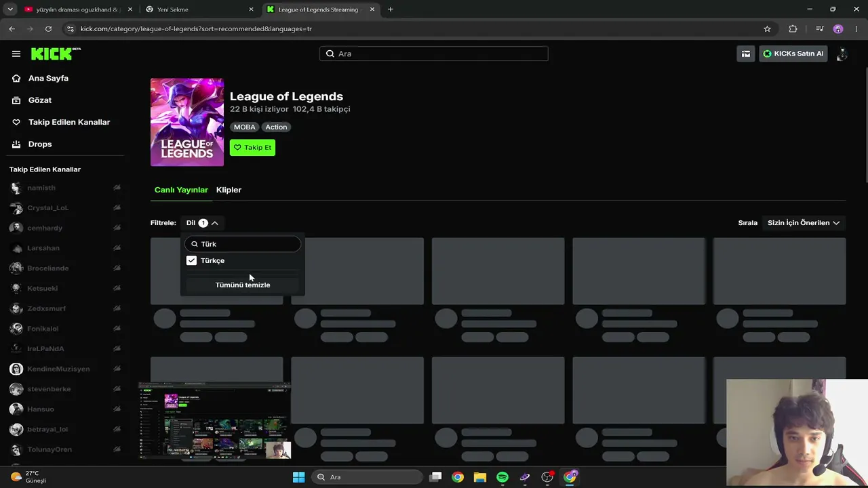Open followed channel Larsahan
Viewport: 868px width, 488px height.
[x=43, y=248]
